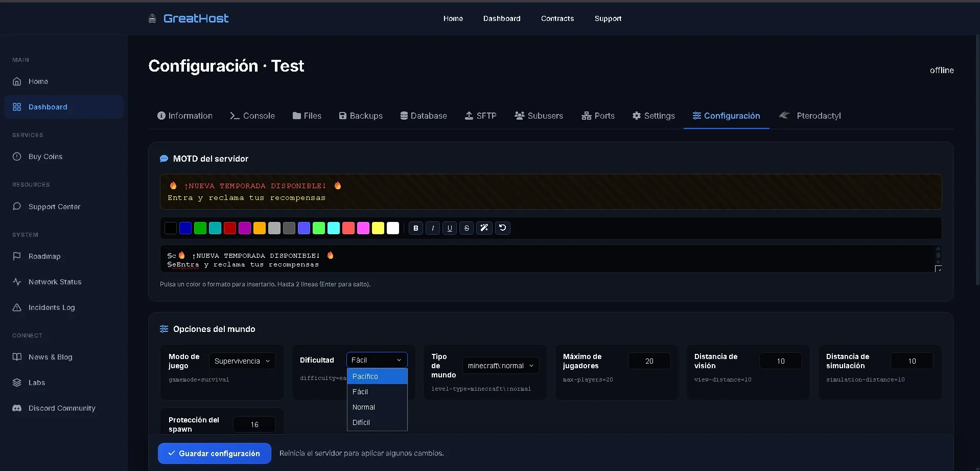Choose Difícil from the difficulty list
980x471 pixels.
(377, 422)
